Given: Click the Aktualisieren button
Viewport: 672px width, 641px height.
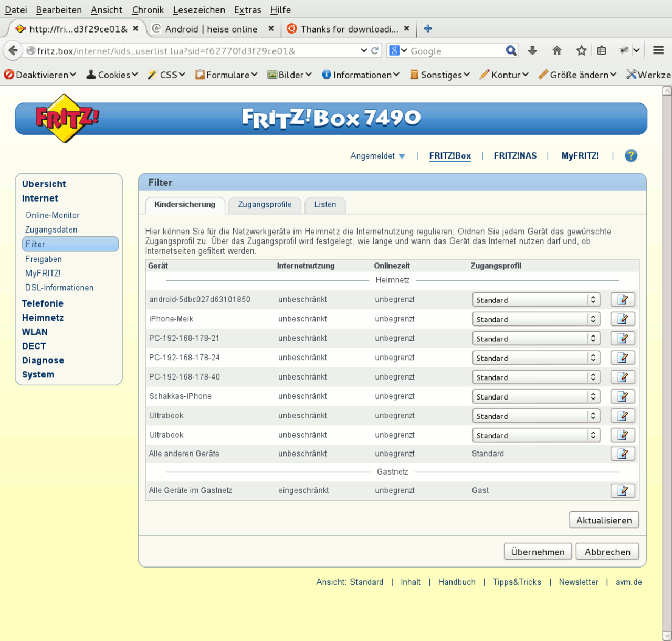Looking at the screenshot, I should click(x=604, y=520).
